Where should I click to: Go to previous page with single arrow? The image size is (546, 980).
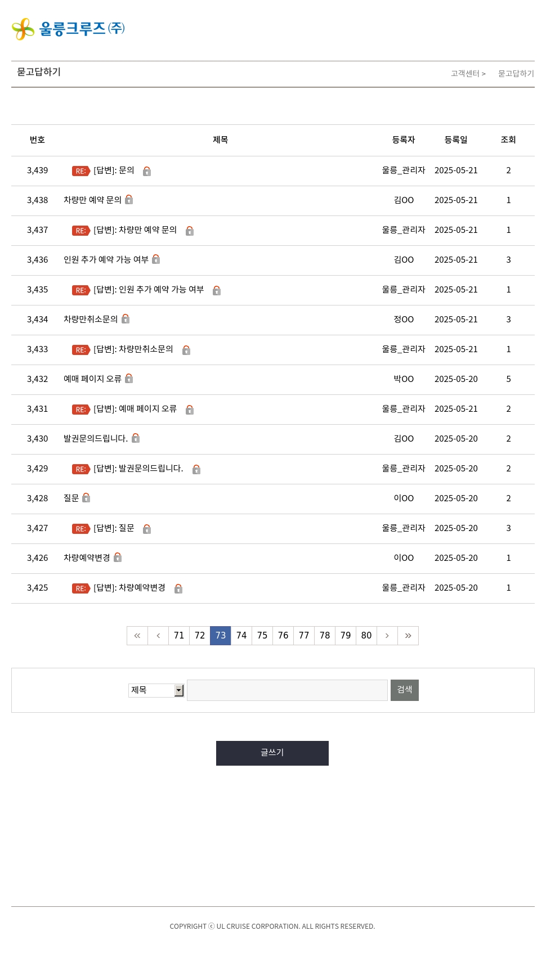[158, 636]
